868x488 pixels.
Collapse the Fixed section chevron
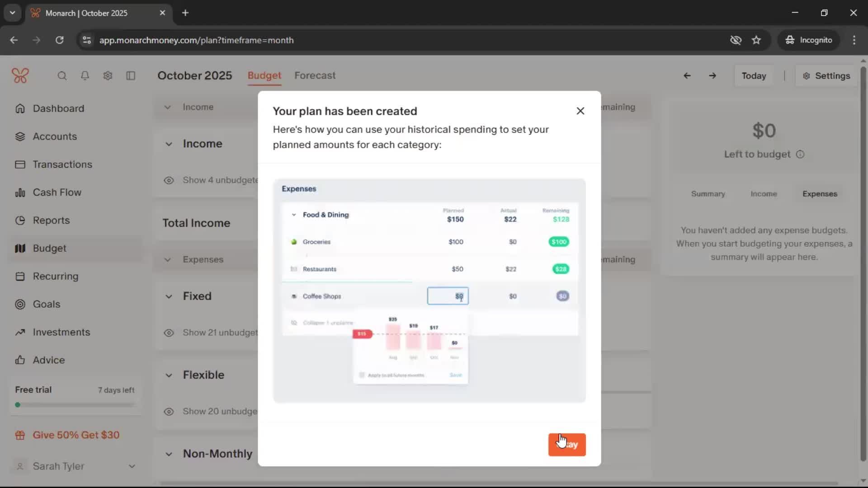coord(169,296)
